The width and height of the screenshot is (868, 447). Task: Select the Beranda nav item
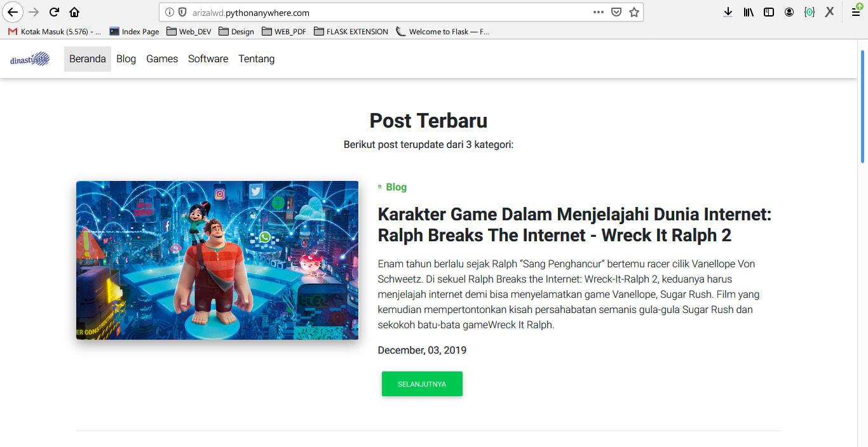[x=88, y=59]
